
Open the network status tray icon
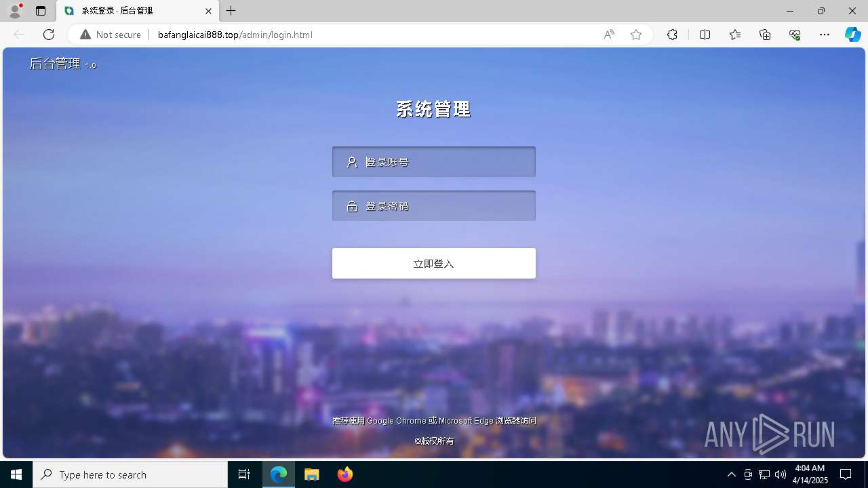pyautogui.click(x=764, y=474)
